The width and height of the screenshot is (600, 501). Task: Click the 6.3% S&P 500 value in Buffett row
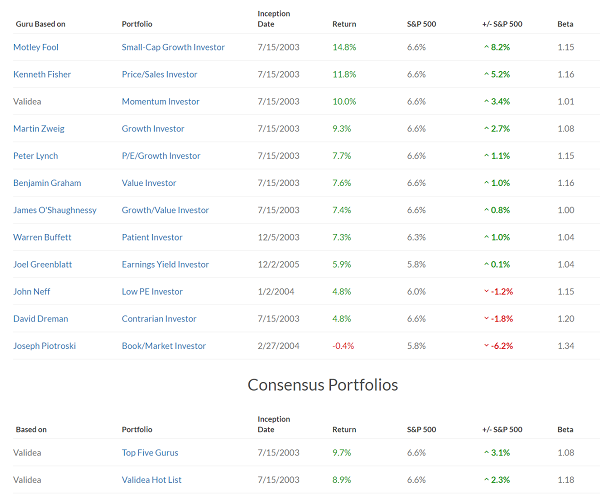point(416,237)
